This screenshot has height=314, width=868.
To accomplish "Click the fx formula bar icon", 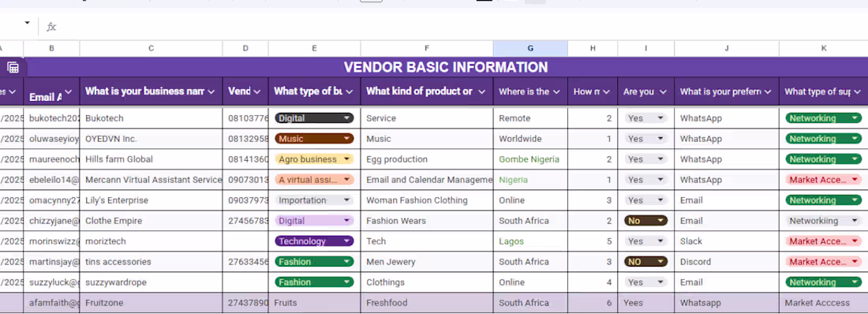I will [51, 27].
